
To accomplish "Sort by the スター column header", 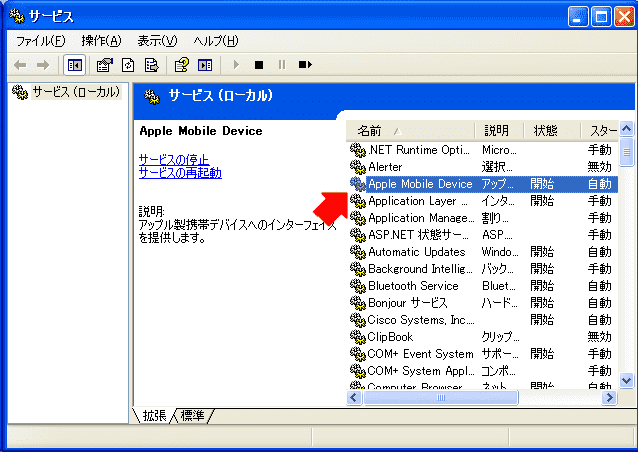I will 600,131.
